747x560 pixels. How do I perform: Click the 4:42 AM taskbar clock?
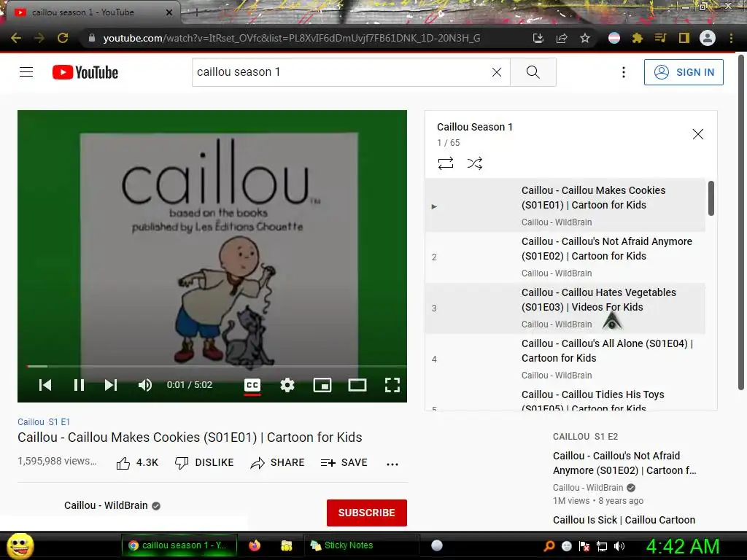682,546
